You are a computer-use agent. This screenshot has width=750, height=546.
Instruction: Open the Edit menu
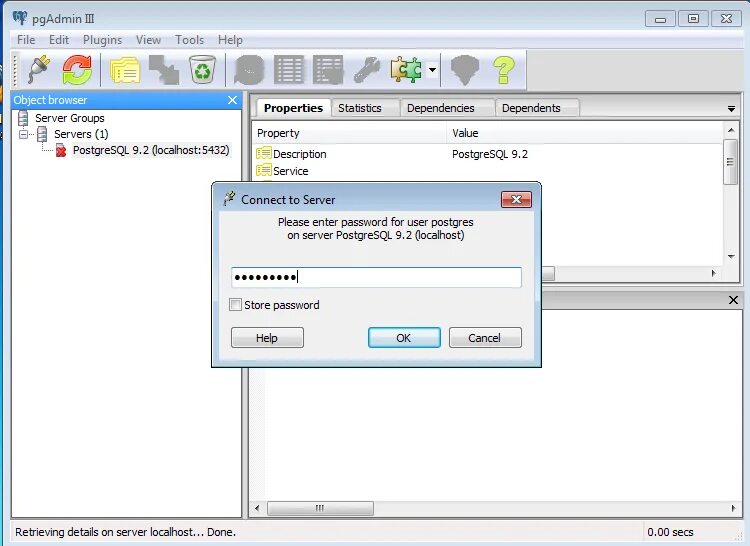(59, 40)
